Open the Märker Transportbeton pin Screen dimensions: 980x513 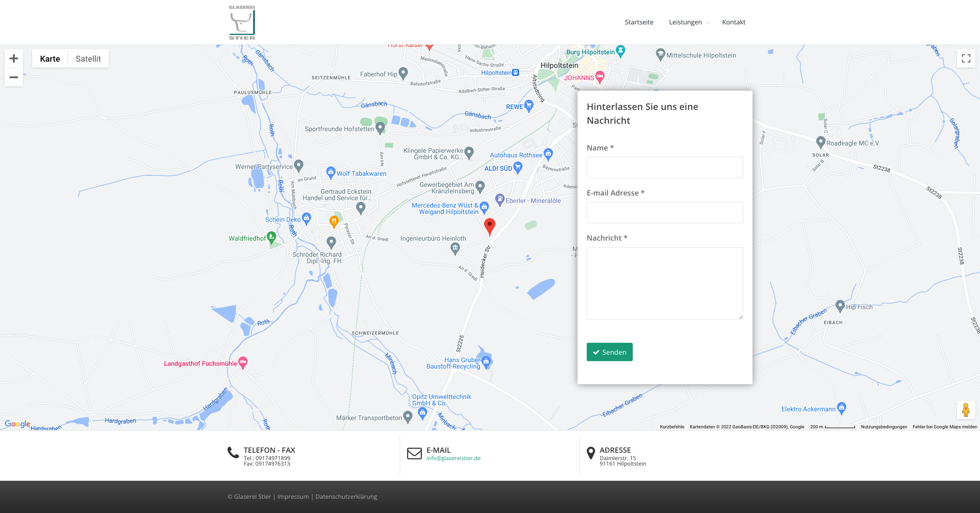(x=408, y=417)
